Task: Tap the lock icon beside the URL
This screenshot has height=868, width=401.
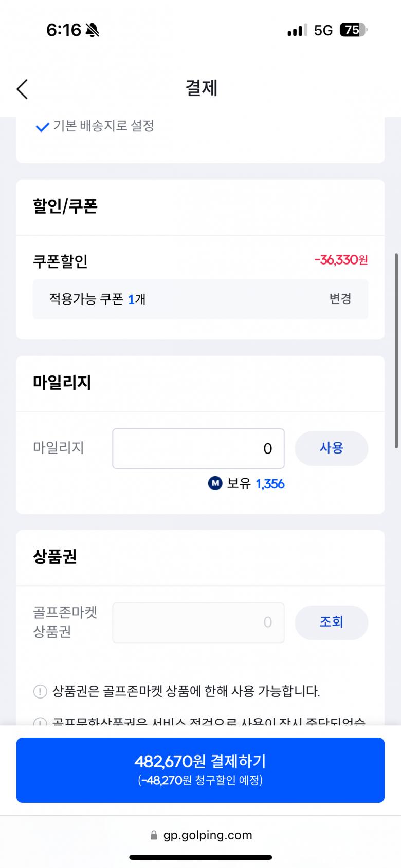Action: (x=154, y=835)
